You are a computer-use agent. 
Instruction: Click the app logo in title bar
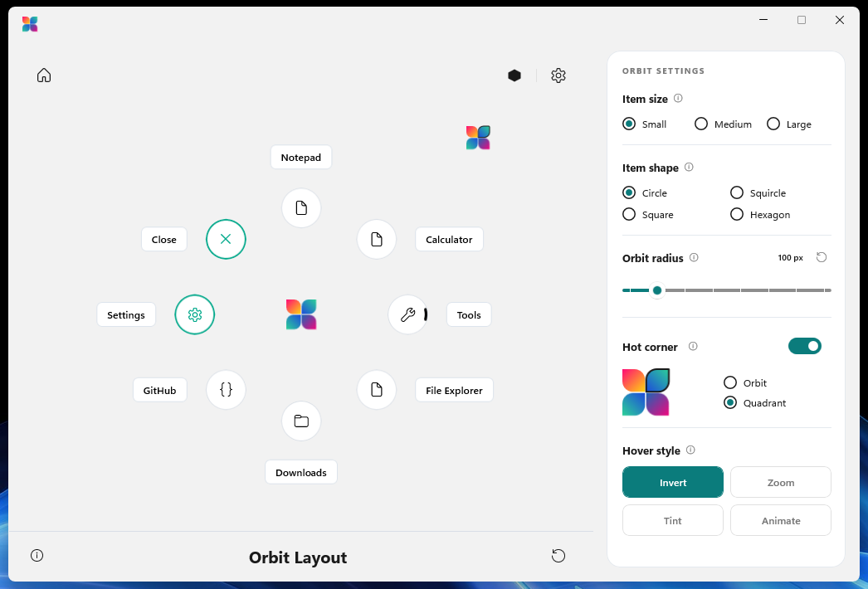(30, 24)
